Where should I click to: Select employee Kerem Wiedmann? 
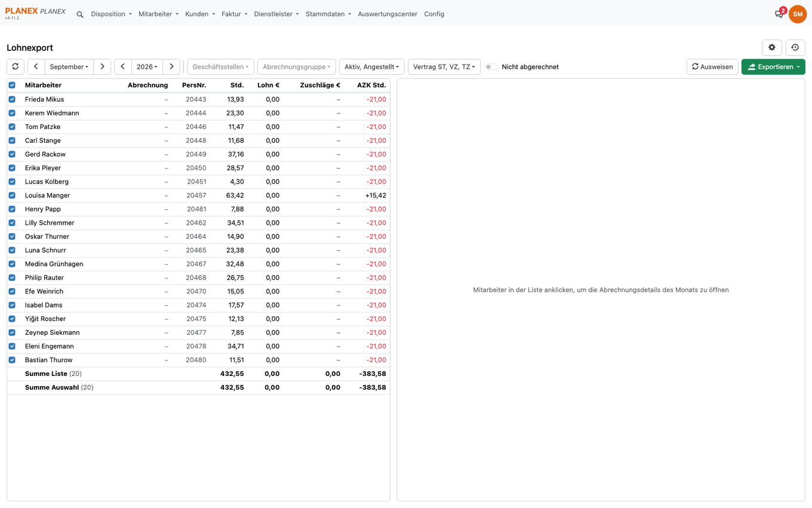52,113
